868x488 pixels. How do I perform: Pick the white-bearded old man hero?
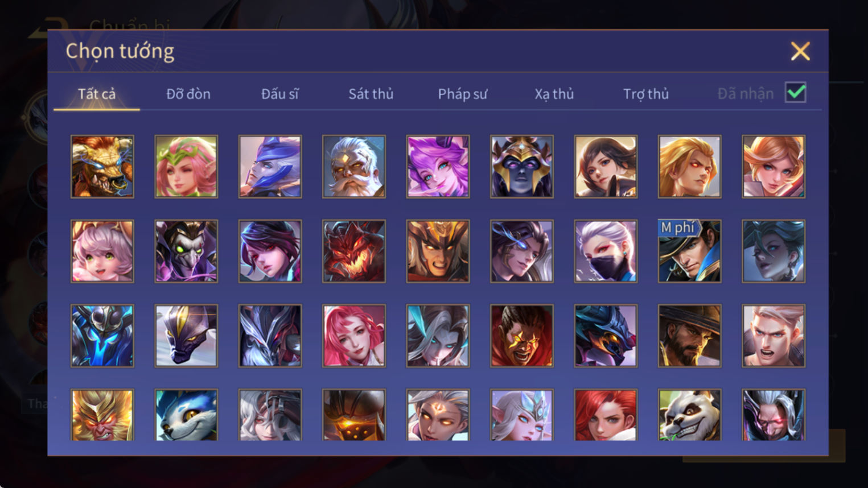coord(353,167)
